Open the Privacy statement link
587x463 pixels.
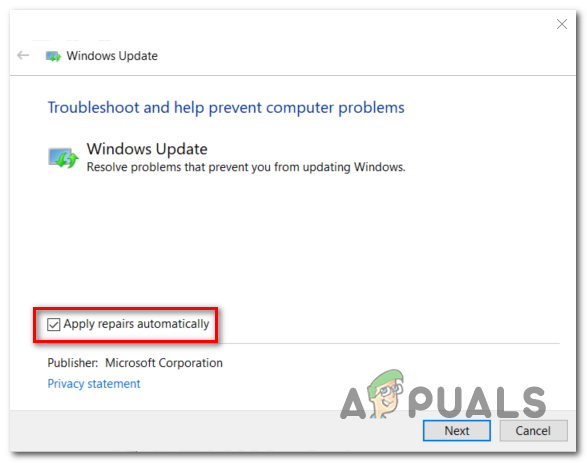coord(94,384)
